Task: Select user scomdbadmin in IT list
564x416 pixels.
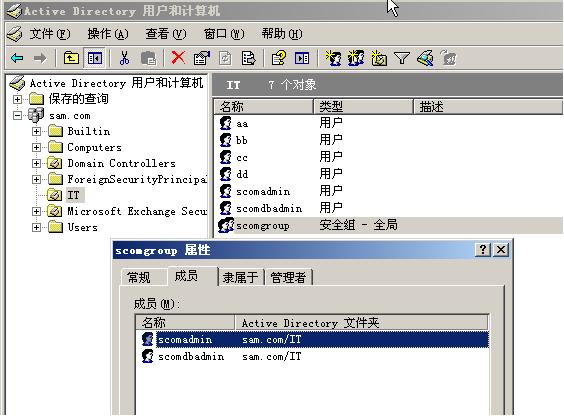Action: click(269, 208)
